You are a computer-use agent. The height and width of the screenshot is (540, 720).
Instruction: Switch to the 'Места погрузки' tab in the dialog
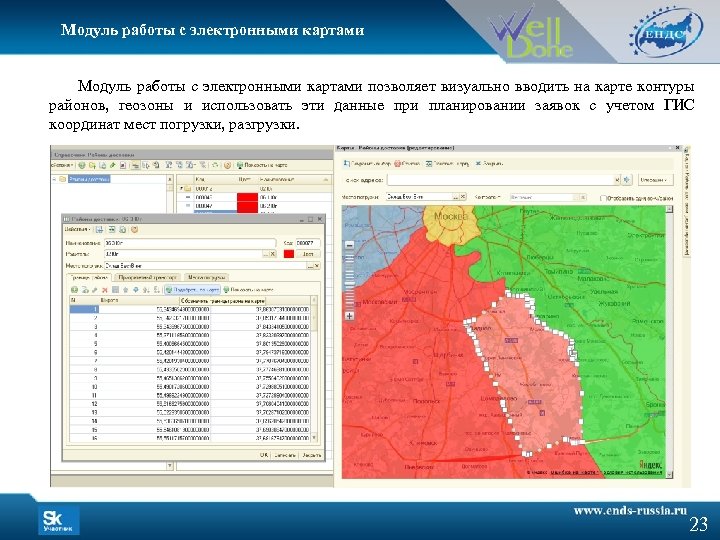[207, 278]
